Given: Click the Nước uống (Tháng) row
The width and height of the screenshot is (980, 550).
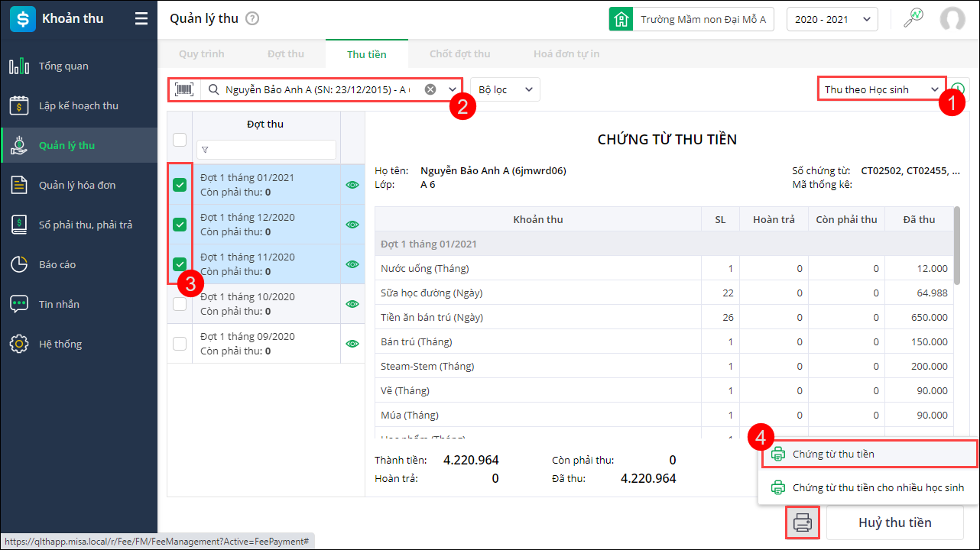Looking at the screenshot, I should point(664,268).
